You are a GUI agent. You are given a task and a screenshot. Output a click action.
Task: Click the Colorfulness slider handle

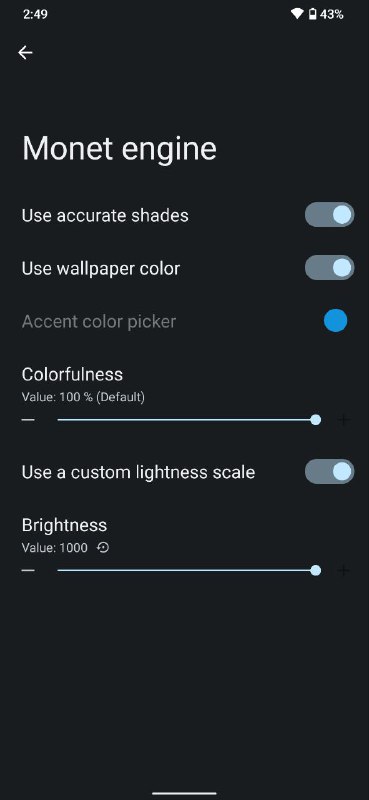pyautogui.click(x=316, y=420)
